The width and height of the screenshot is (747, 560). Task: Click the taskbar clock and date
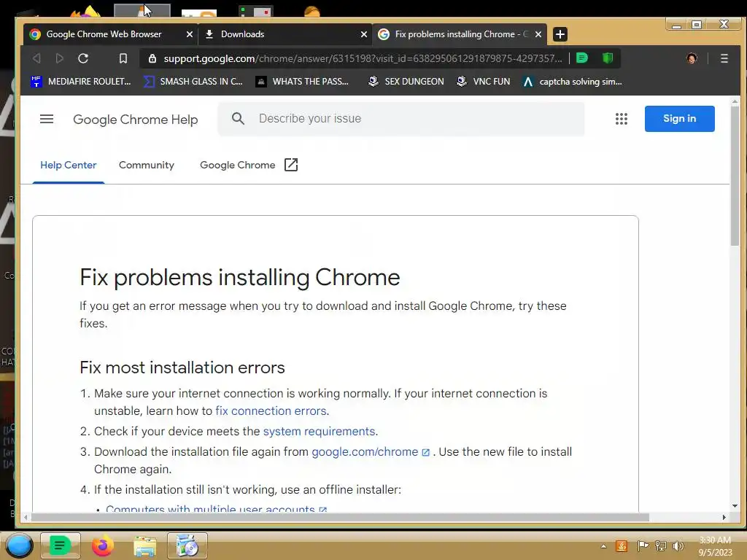point(715,546)
